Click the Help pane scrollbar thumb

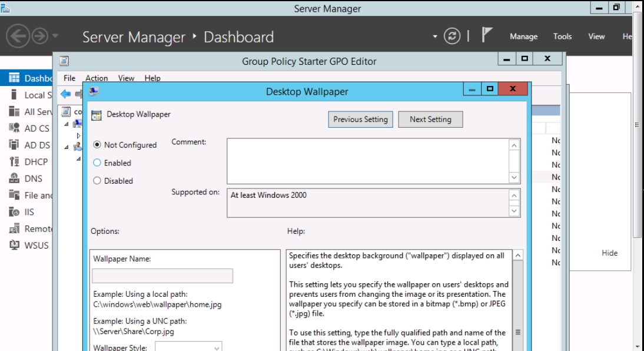(518, 306)
